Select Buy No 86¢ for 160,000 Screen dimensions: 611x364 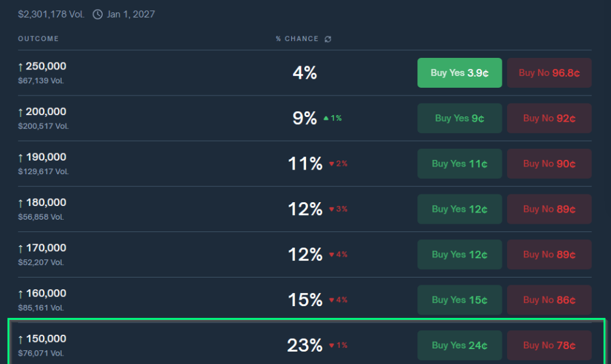(549, 300)
